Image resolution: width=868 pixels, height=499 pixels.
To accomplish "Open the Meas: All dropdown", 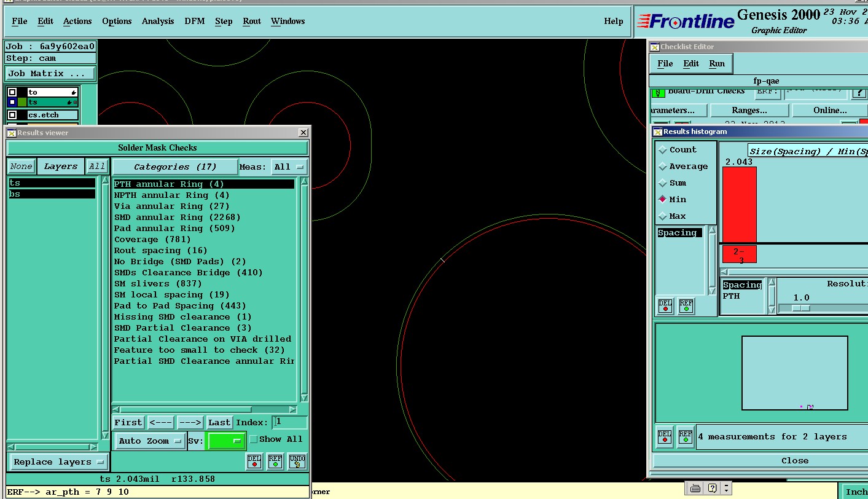I will 289,167.
